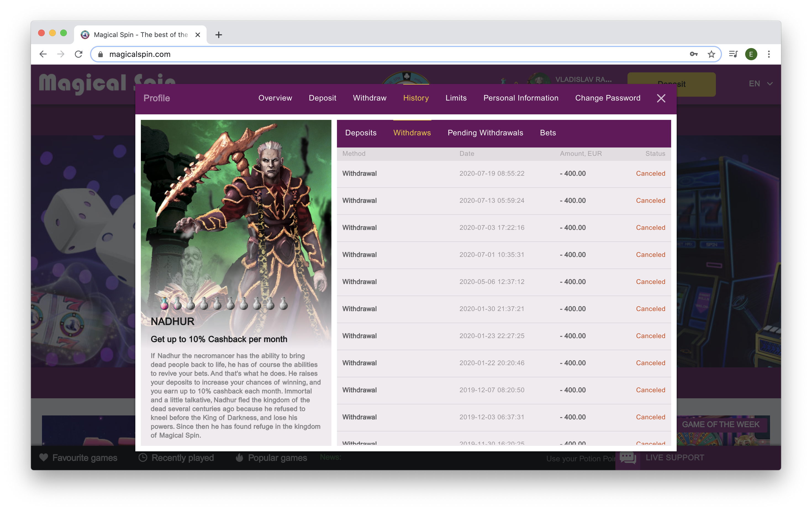Click date 2020-07-19 08:55:22
Viewport: 812px width, 511px height.
[492, 173]
